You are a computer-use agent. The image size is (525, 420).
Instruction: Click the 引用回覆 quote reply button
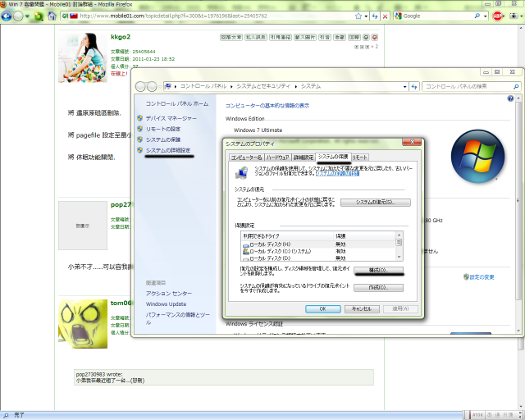click(x=281, y=37)
